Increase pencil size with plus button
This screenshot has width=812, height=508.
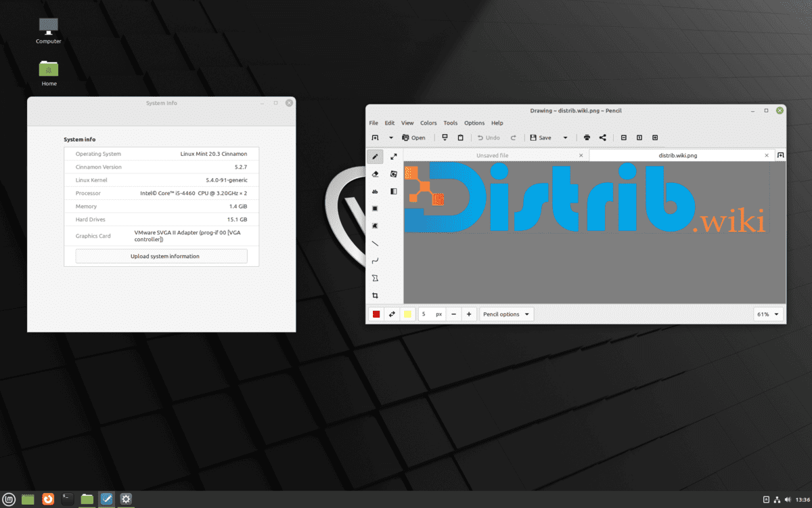[469, 314]
